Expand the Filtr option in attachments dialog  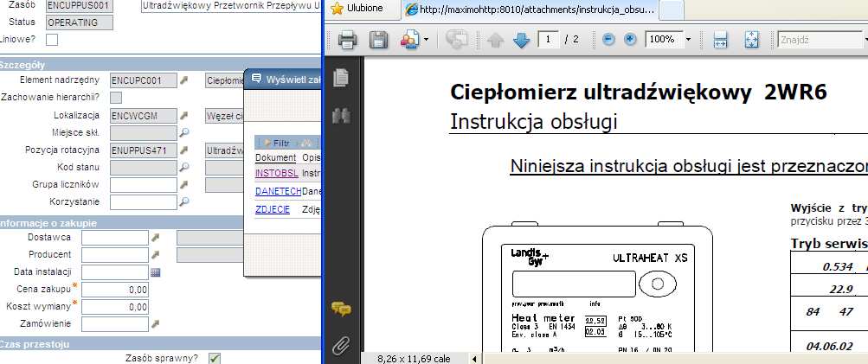(276, 143)
